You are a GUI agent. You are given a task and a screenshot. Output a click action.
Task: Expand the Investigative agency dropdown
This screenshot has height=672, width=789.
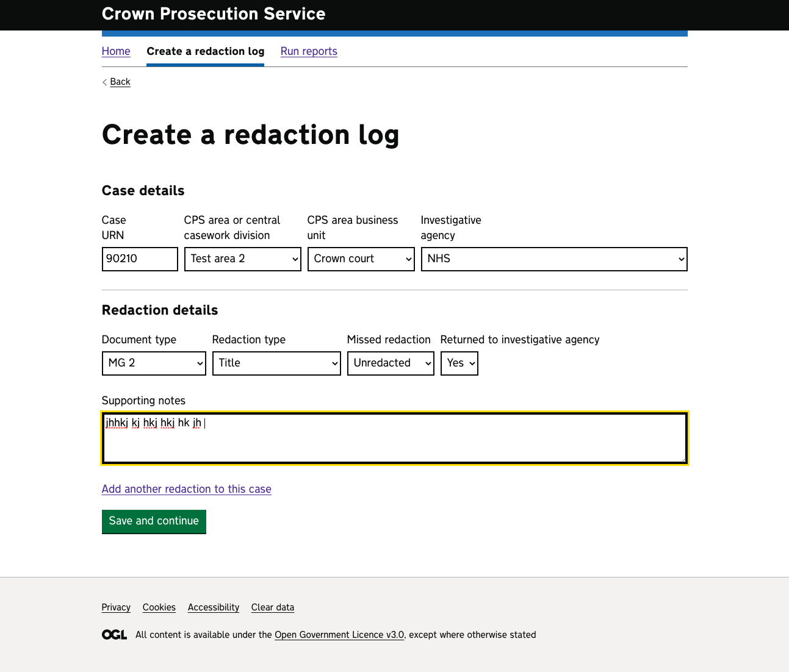553,259
